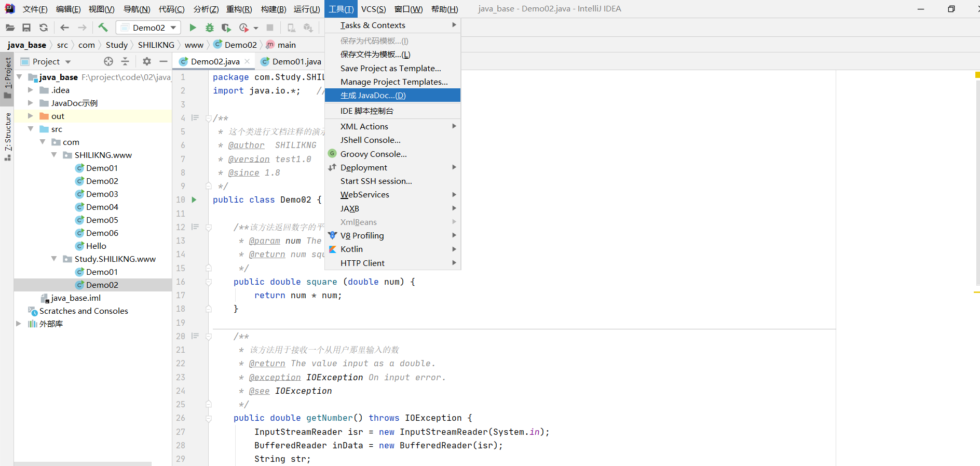Click the Open folder toolbar icon
The height and width of the screenshot is (466, 980).
pos(10,28)
